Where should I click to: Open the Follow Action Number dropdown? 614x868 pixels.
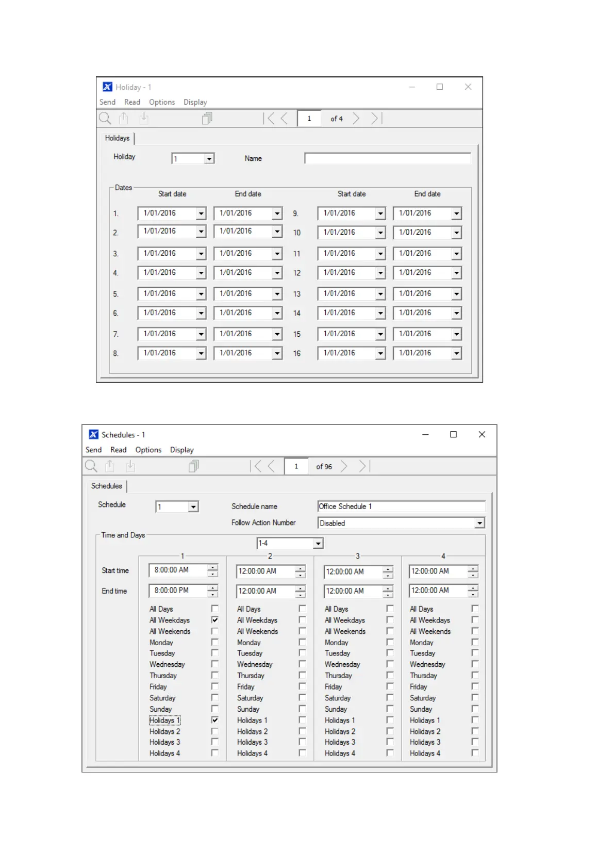click(479, 523)
